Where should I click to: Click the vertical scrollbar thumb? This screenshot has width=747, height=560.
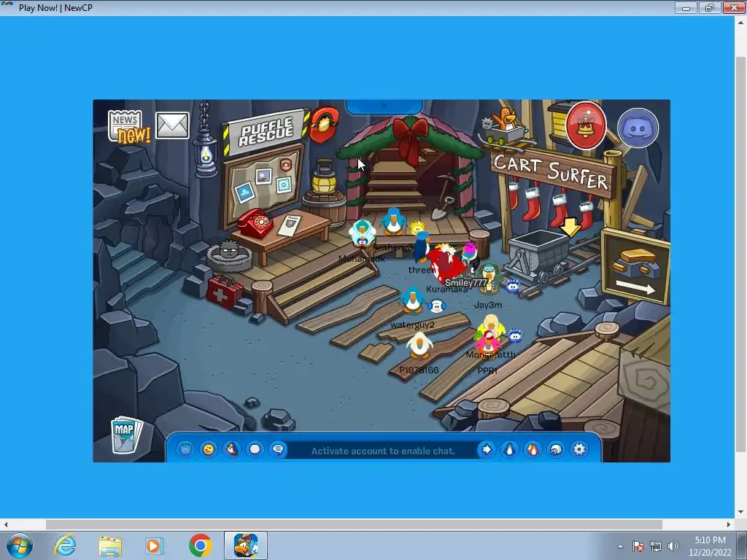tap(740, 254)
